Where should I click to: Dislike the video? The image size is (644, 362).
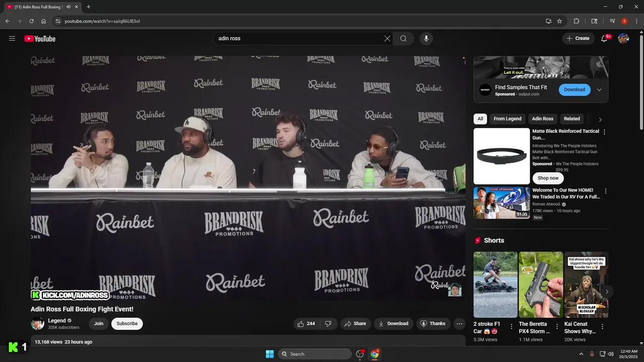329,324
